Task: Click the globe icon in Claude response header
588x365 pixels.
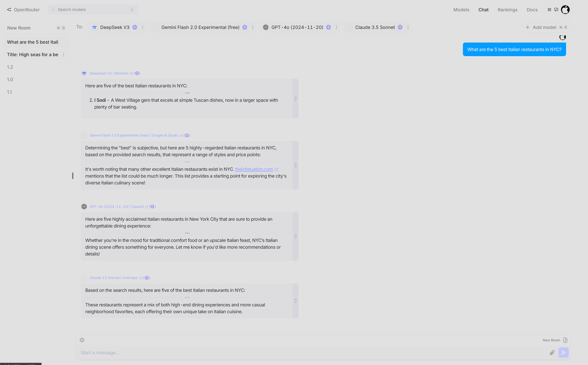Action: click(x=147, y=278)
